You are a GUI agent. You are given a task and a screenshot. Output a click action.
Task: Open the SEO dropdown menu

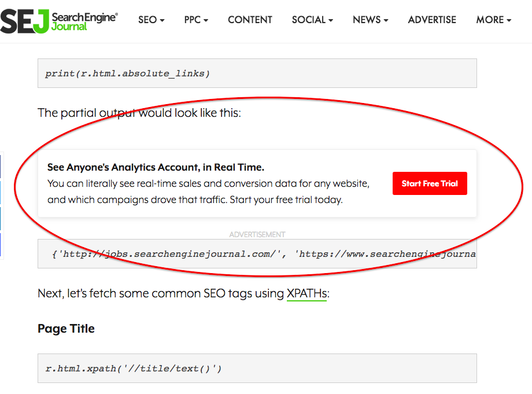pyautogui.click(x=150, y=20)
